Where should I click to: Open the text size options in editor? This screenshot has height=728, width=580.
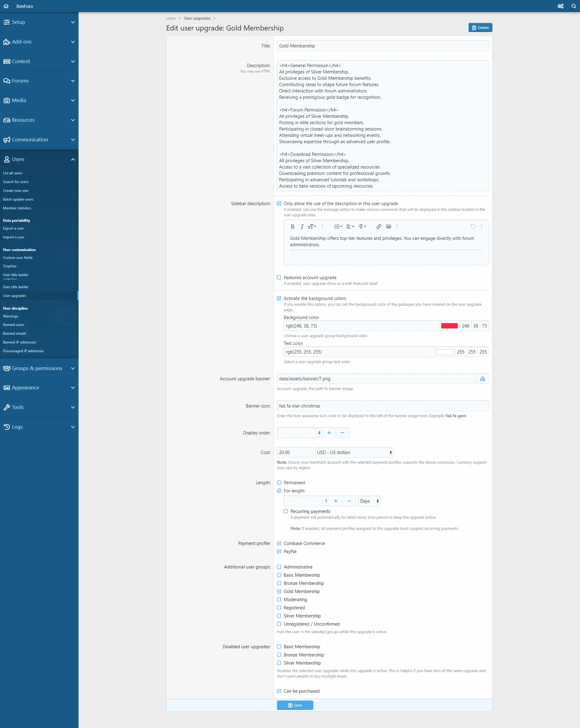[312, 227]
